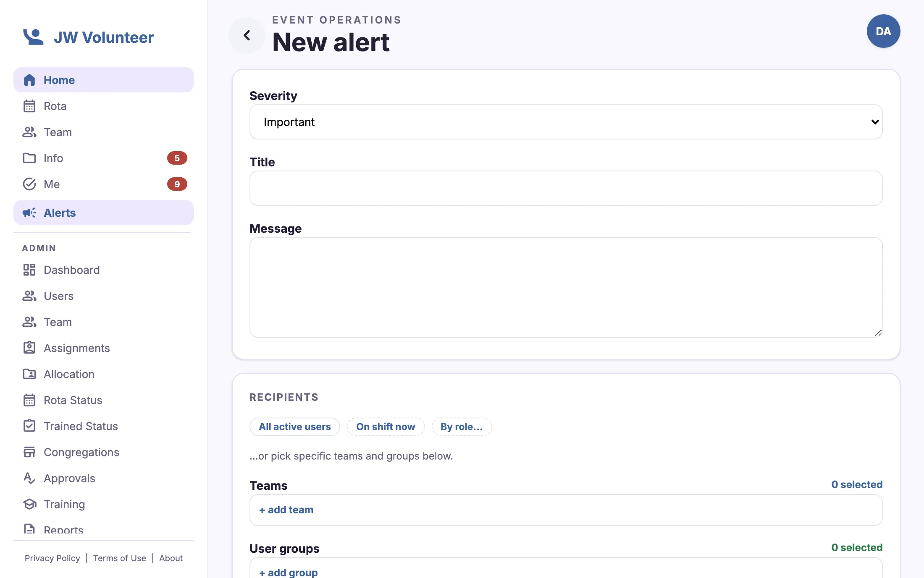This screenshot has height=578, width=924.
Task: Click the + add team button
Action: point(286,510)
